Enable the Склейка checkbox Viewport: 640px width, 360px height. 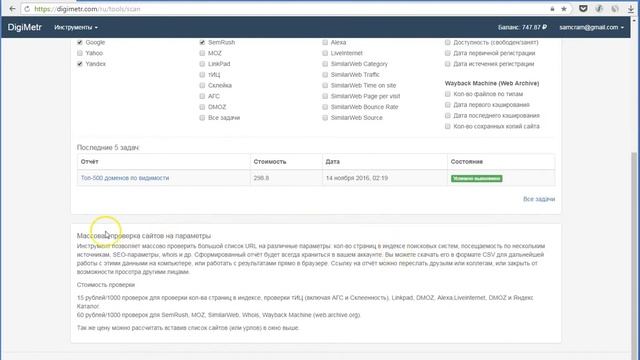tap(202, 85)
